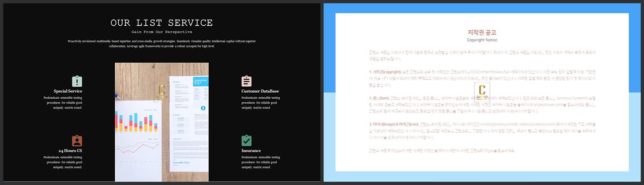Viewport: 644px width, 185px height.
Task: Click the Customer DataBase clipboard list icon
Action: tap(247, 81)
